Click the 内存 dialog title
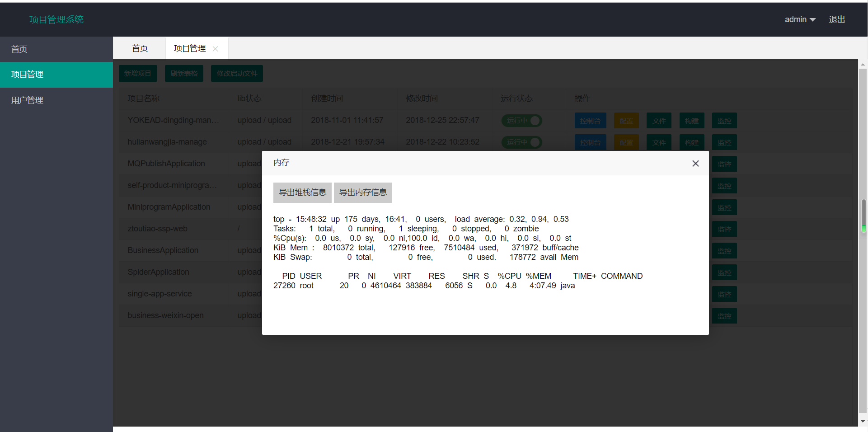Viewport: 868px width, 432px height. [282, 163]
